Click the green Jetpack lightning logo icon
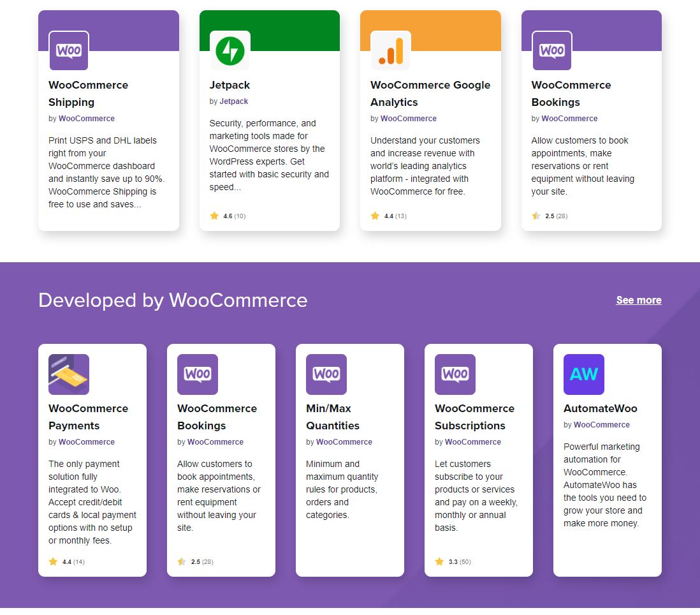700x615 pixels. tap(230, 50)
